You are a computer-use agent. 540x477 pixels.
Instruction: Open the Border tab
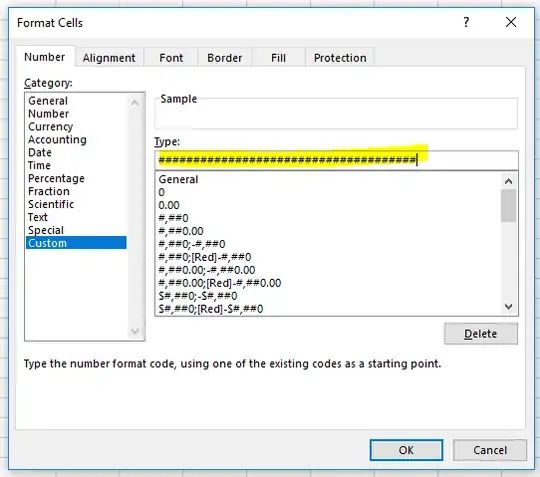tap(225, 58)
